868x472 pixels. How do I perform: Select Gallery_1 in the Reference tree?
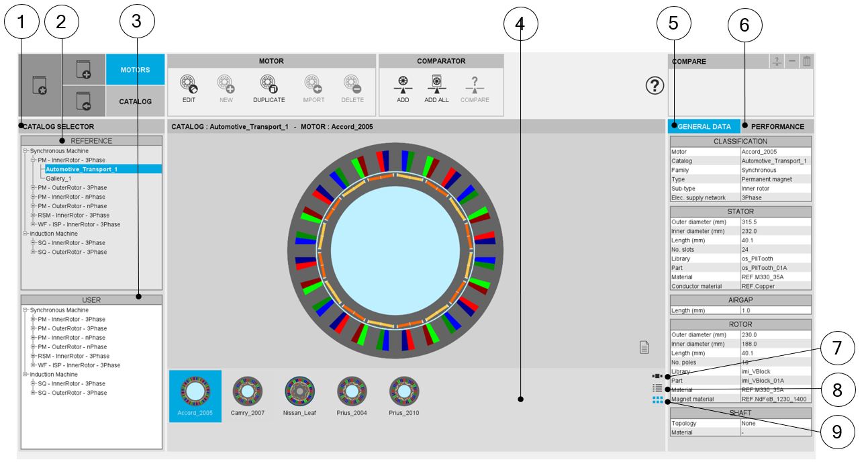(x=58, y=179)
